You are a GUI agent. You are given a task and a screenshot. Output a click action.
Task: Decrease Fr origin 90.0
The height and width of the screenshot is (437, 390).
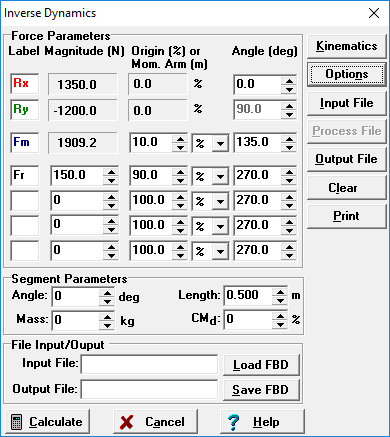(x=180, y=181)
